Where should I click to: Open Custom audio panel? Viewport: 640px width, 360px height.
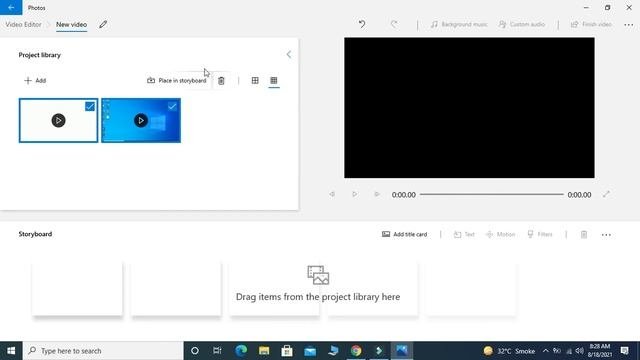[522, 24]
